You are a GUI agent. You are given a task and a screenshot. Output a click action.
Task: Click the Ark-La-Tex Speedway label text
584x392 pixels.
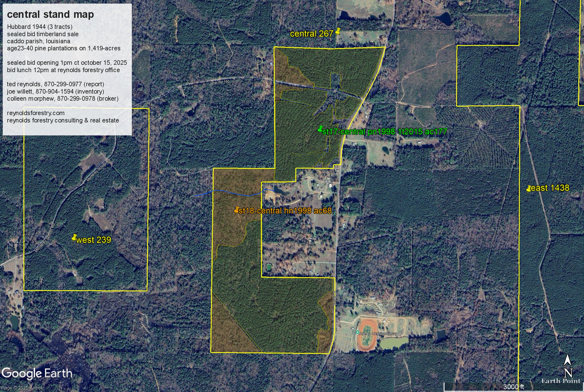click(378, 334)
